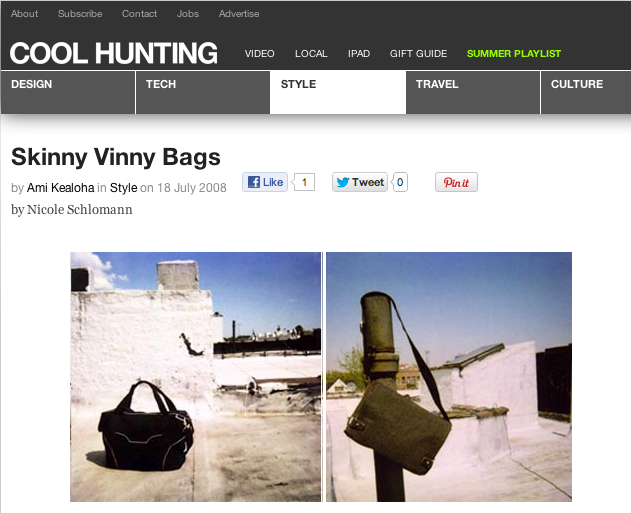The height and width of the screenshot is (513, 631).
Task: Select the Style tab
Action: 338,93
